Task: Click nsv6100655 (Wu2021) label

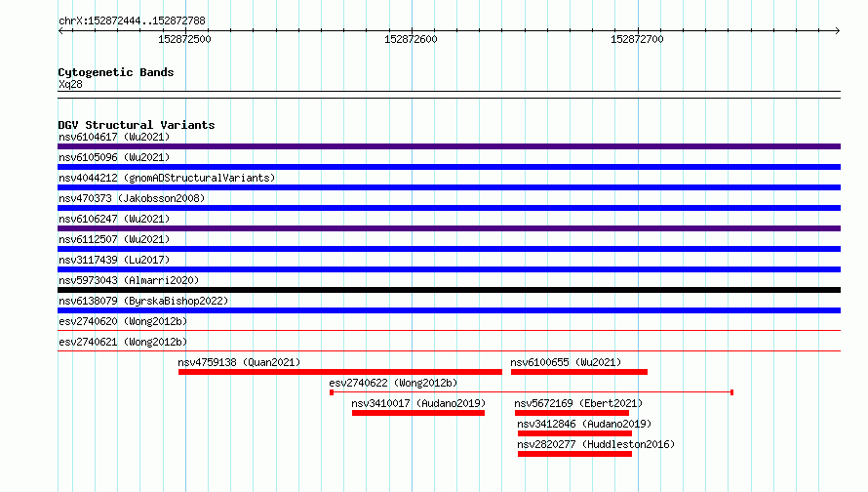Action: pyautogui.click(x=566, y=362)
